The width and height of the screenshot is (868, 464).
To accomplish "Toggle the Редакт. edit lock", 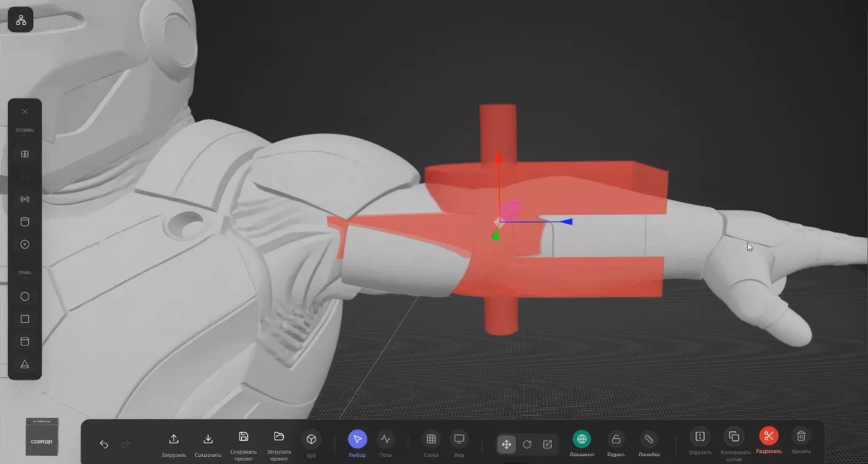I will (616, 444).
